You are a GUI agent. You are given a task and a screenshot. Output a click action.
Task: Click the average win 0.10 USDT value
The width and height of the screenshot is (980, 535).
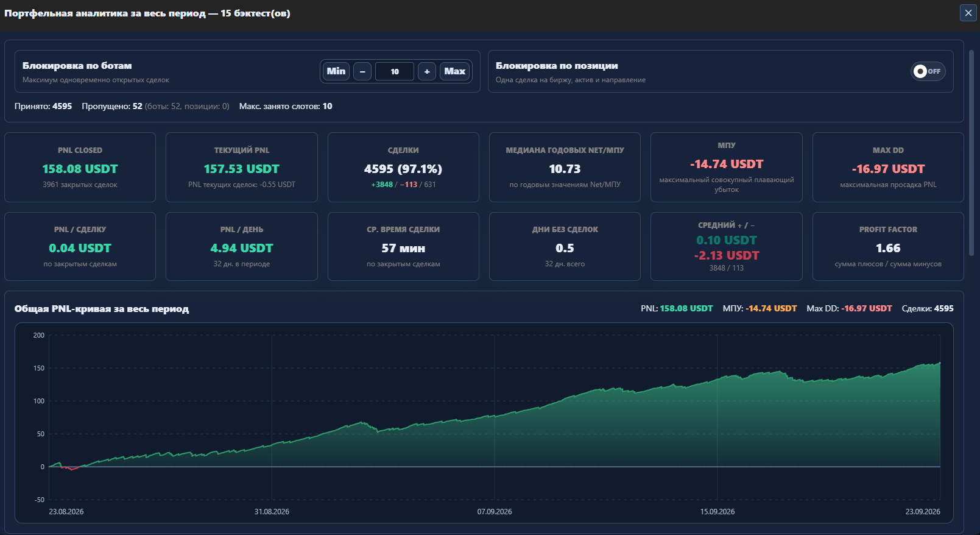click(x=727, y=240)
